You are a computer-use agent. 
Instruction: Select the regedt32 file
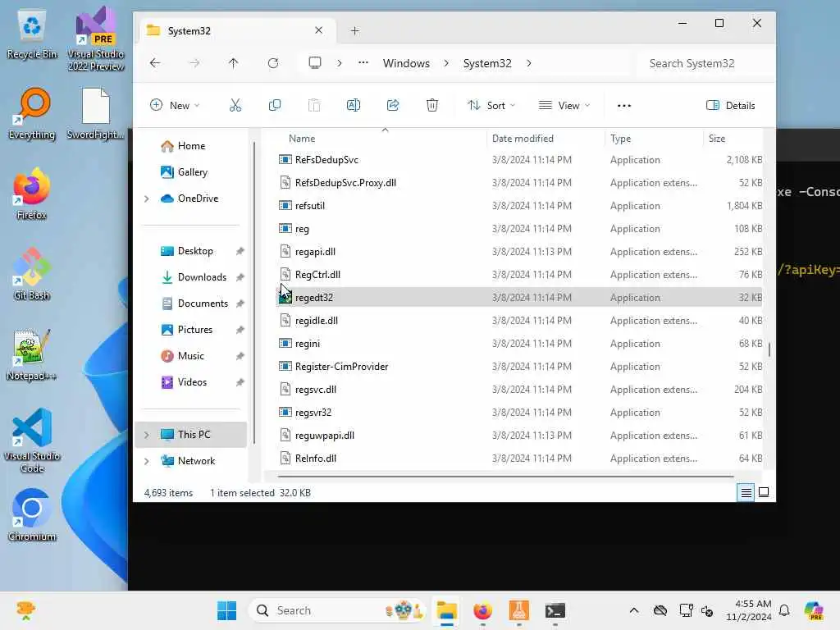tap(519, 297)
